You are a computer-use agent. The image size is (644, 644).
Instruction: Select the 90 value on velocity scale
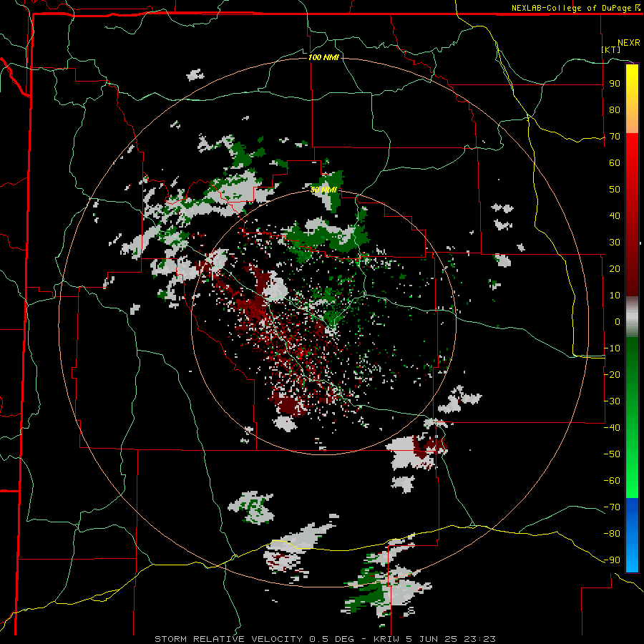click(x=615, y=84)
